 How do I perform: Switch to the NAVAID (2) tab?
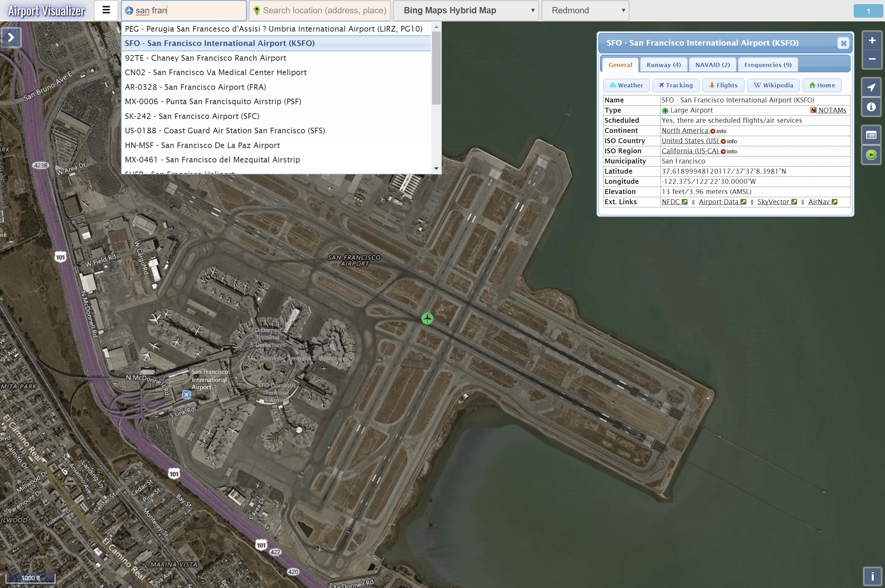[x=712, y=65]
